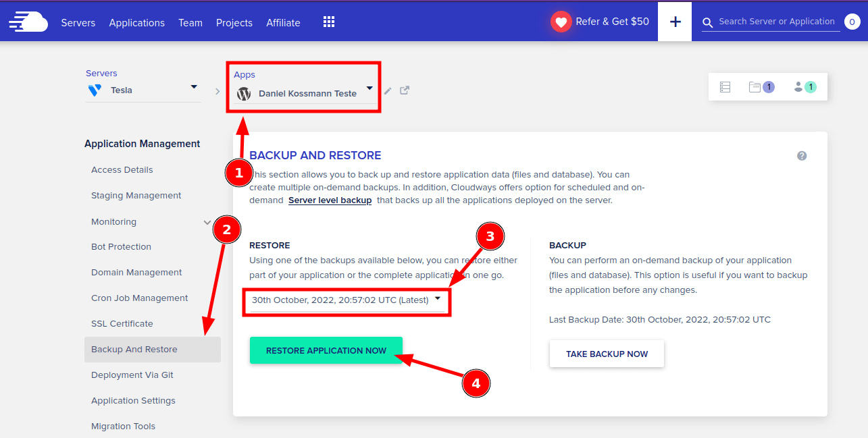Open the server list icon
868x438 pixels.
pos(725,87)
